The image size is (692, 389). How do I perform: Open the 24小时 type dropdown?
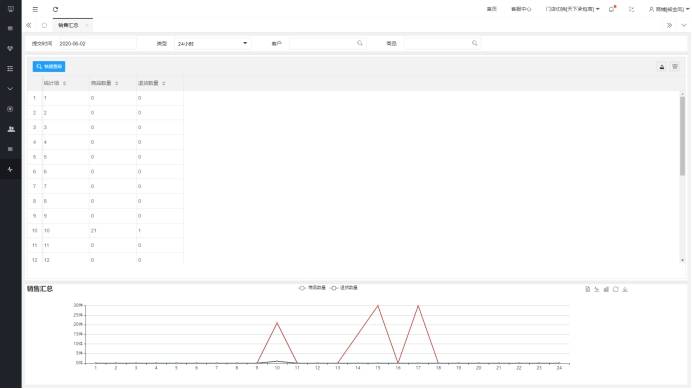[x=212, y=44]
